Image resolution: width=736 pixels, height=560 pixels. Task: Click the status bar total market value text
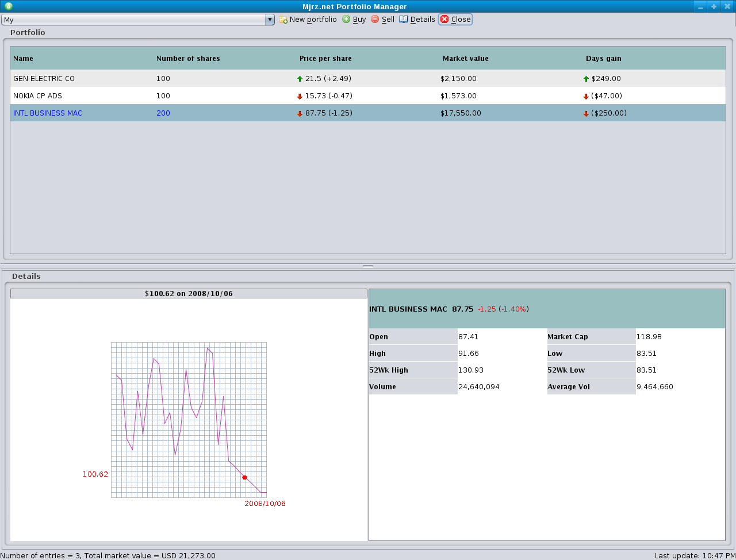(149, 556)
